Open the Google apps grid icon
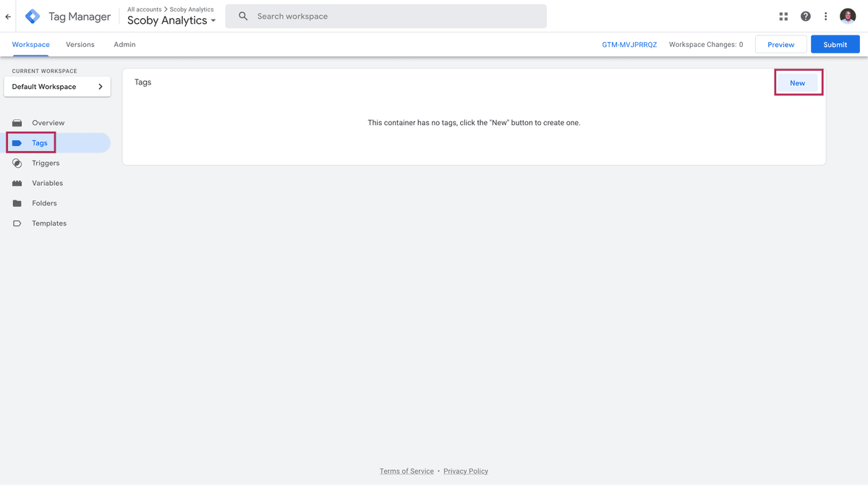The image size is (868, 486). (x=783, y=17)
